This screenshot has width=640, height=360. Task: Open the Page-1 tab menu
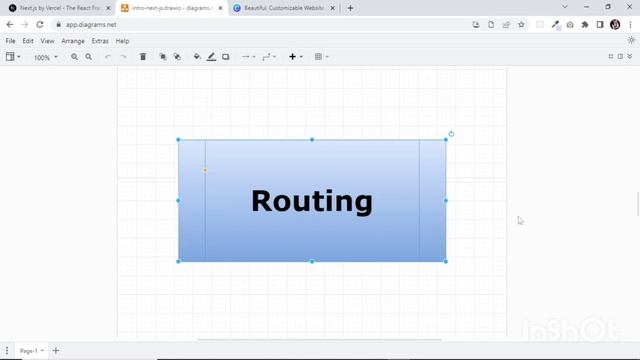pos(31,351)
